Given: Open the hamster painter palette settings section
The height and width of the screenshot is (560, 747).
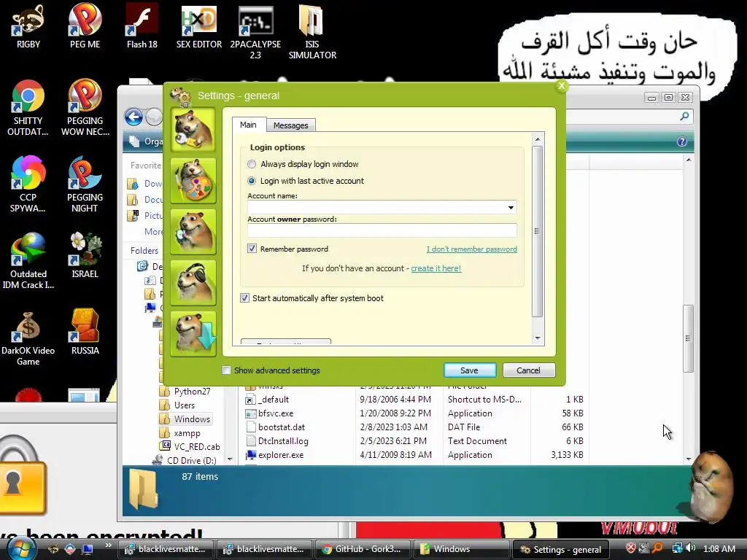Looking at the screenshot, I should (x=193, y=181).
